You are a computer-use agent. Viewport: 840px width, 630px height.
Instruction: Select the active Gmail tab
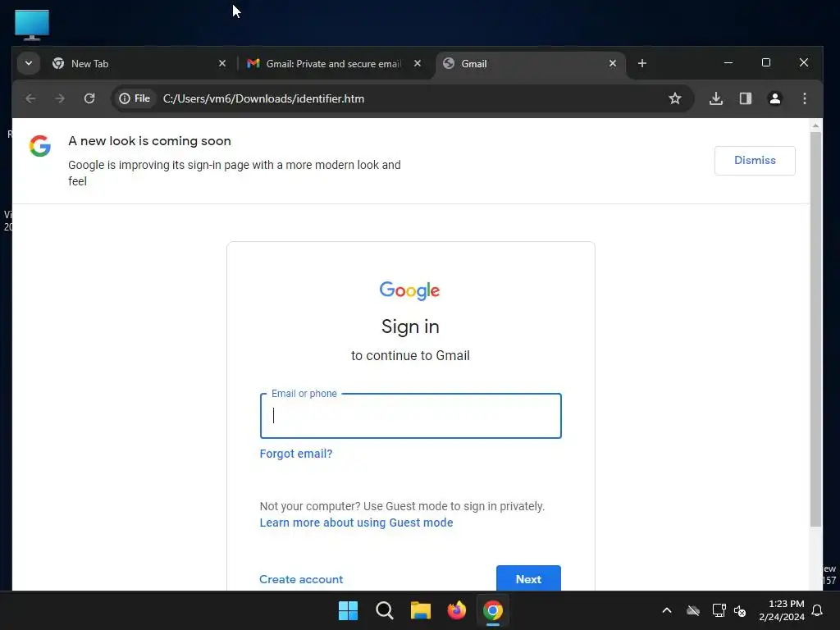click(x=531, y=64)
